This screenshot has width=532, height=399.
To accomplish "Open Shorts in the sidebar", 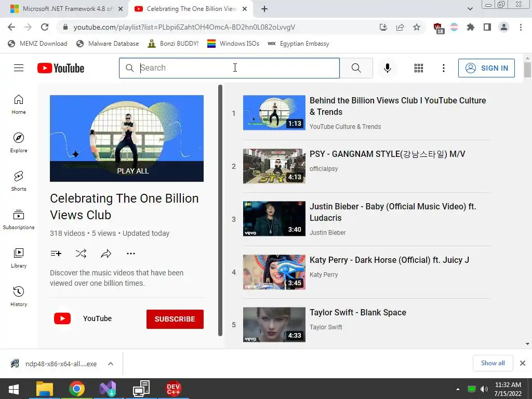I will 19,181.
